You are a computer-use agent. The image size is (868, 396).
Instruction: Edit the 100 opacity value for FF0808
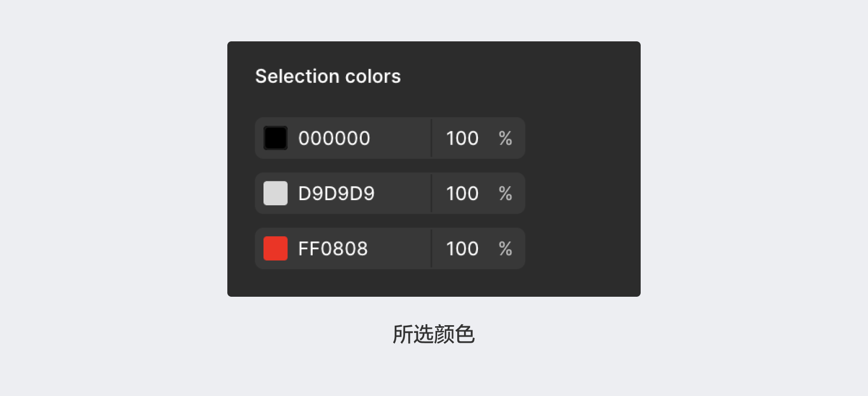(x=462, y=249)
